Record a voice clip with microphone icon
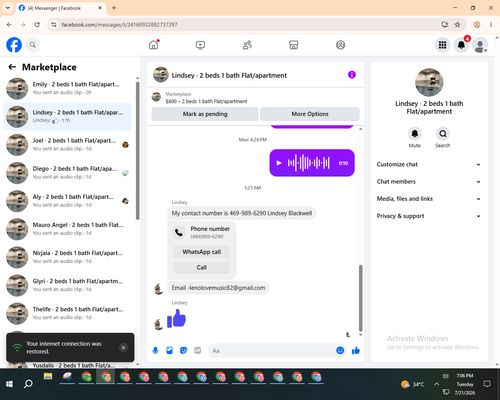 (x=155, y=350)
